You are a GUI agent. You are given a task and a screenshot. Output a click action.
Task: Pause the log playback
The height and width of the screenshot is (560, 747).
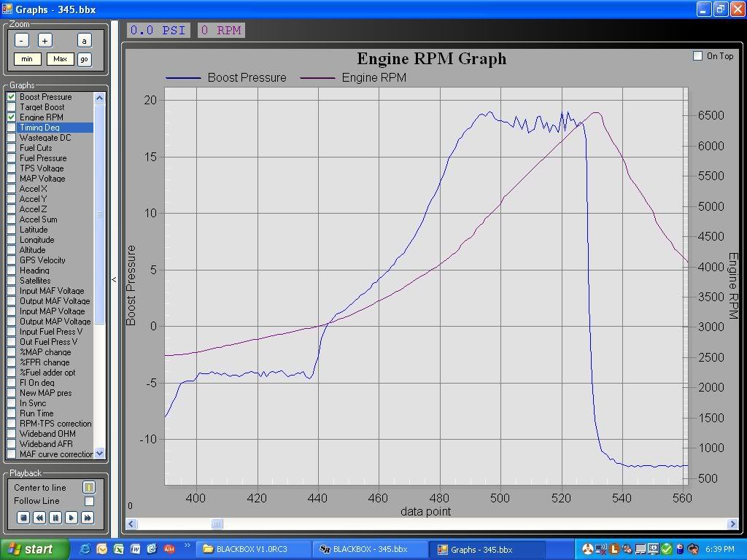(55, 518)
